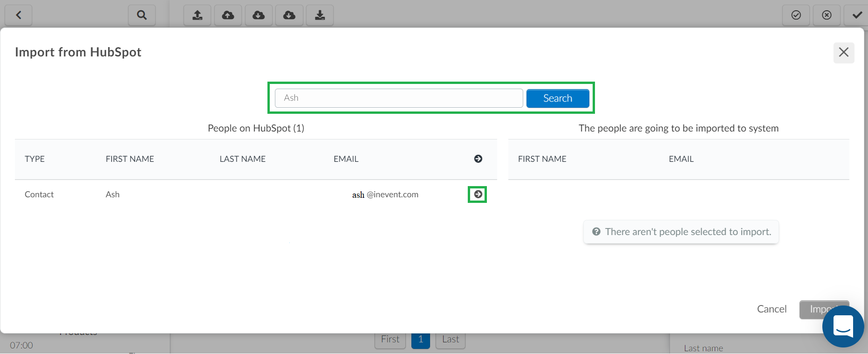Close the Import from HubSpot dialog
868x354 pixels.
(844, 52)
